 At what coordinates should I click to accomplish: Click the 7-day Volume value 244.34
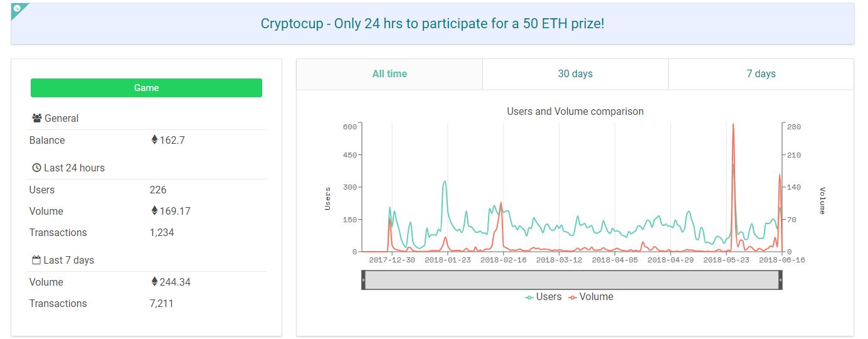pos(175,282)
